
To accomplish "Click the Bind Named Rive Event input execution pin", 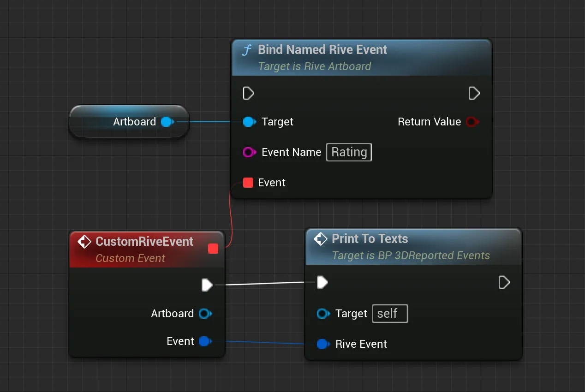I will [x=248, y=94].
